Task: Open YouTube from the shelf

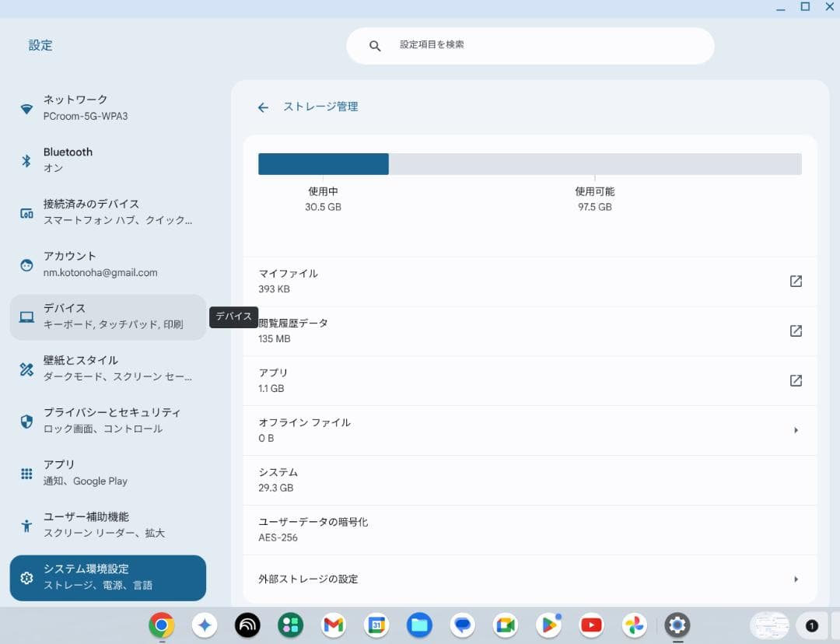Action: tap(591, 625)
